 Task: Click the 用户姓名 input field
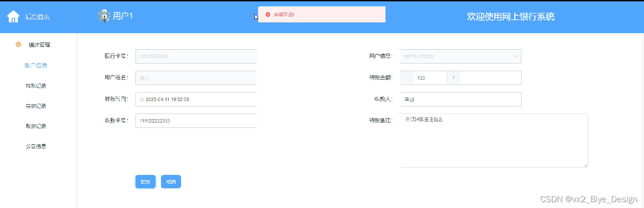196,78
